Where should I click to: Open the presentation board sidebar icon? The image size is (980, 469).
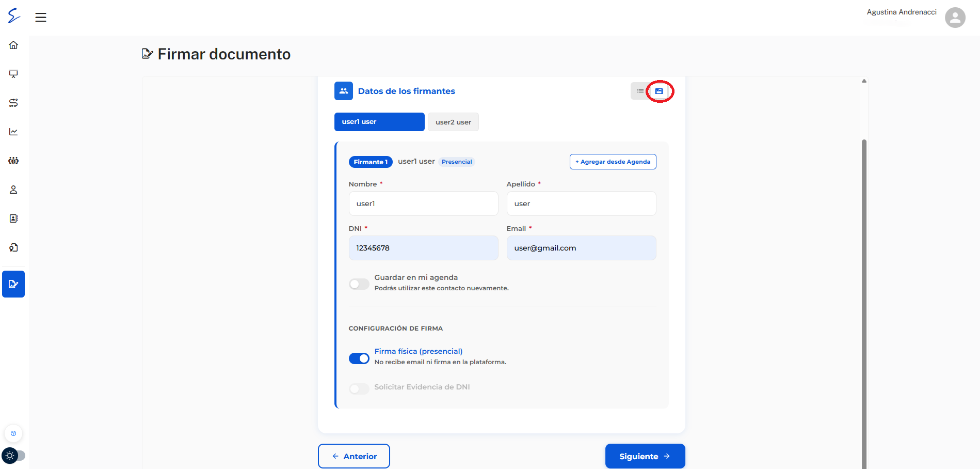click(x=13, y=74)
